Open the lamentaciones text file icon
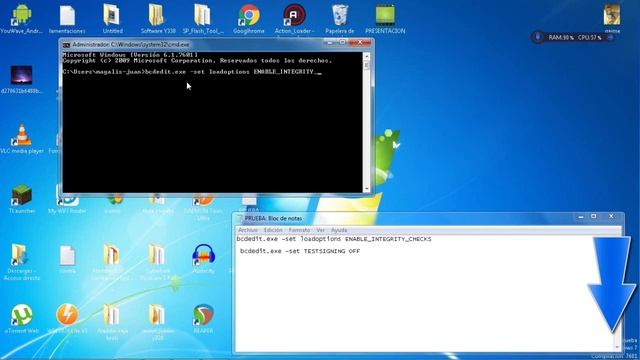This screenshot has height=360, width=640. tap(67, 16)
